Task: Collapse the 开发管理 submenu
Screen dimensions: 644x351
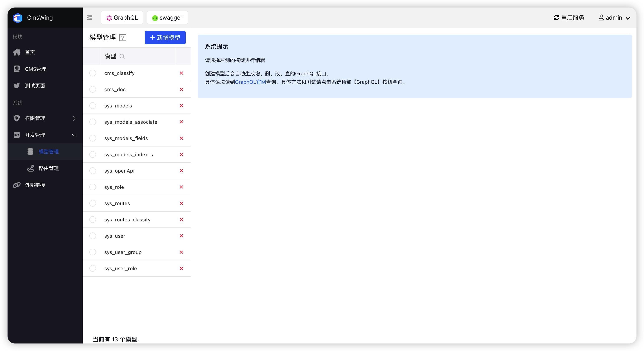Action: [45, 135]
